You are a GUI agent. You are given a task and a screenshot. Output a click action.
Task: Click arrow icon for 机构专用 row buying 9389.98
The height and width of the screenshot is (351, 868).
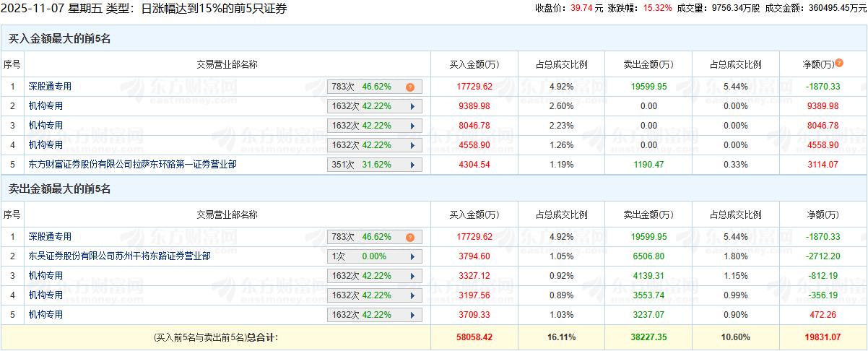[412, 106]
